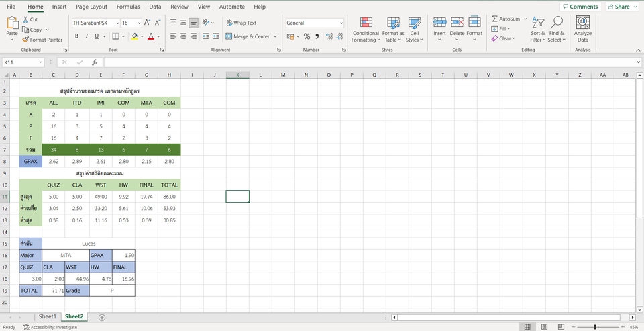The image size is (644, 331).
Task: Open the Name Box dropdown arrow
Action: coord(40,62)
